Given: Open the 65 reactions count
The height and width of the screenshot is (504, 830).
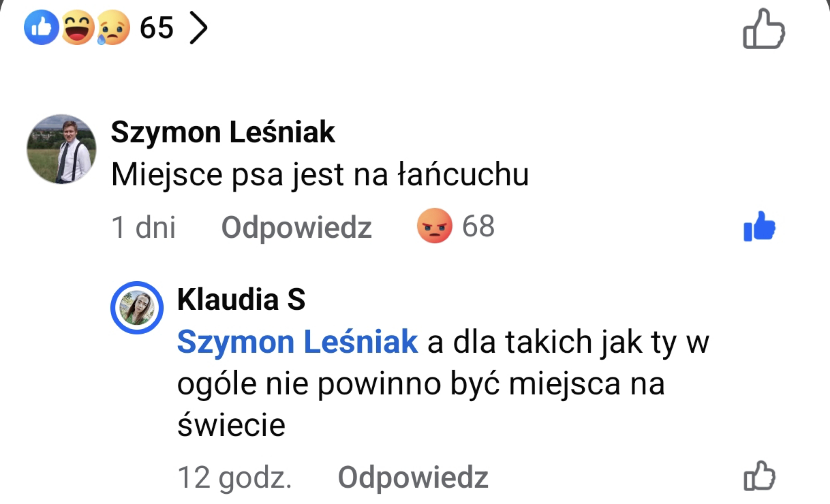Looking at the screenshot, I should click(157, 27).
